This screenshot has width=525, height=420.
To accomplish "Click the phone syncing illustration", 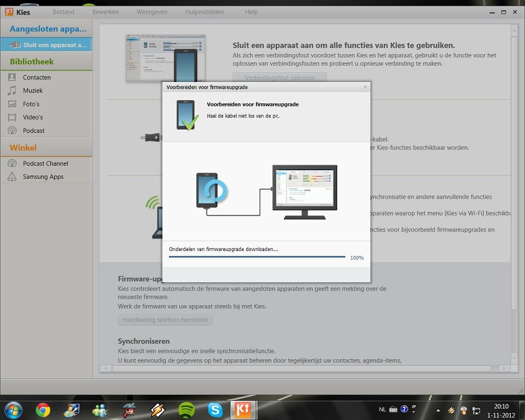I will 212,191.
